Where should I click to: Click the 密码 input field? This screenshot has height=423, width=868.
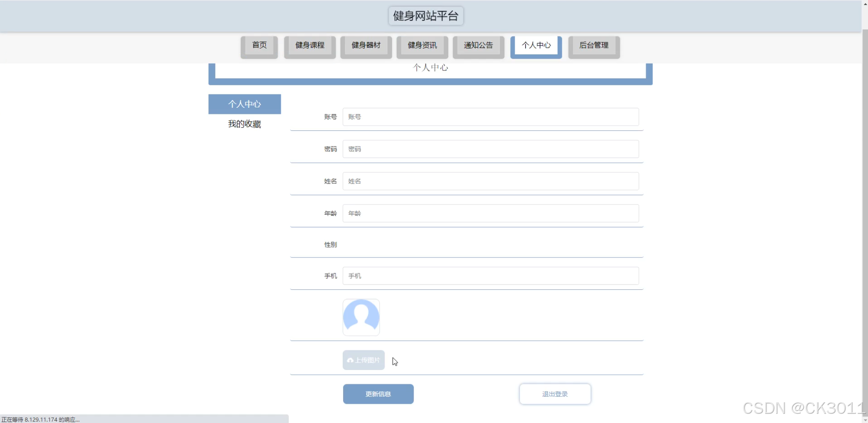(x=490, y=149)
